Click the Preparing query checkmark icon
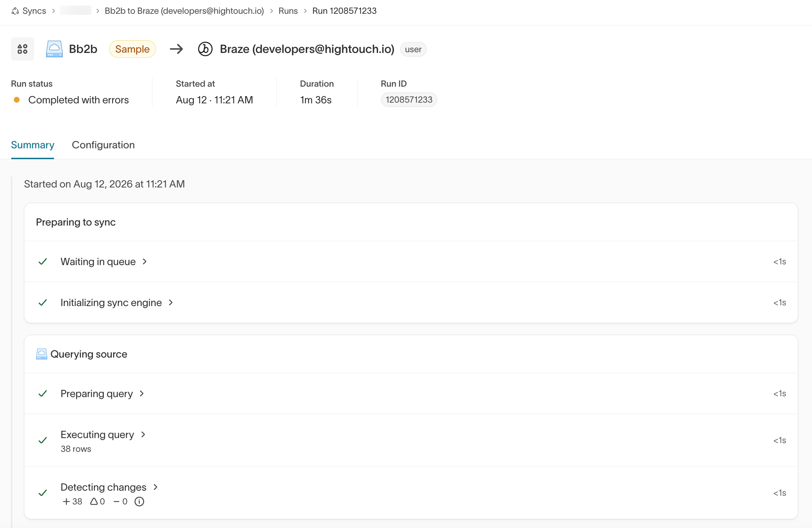 43,393
